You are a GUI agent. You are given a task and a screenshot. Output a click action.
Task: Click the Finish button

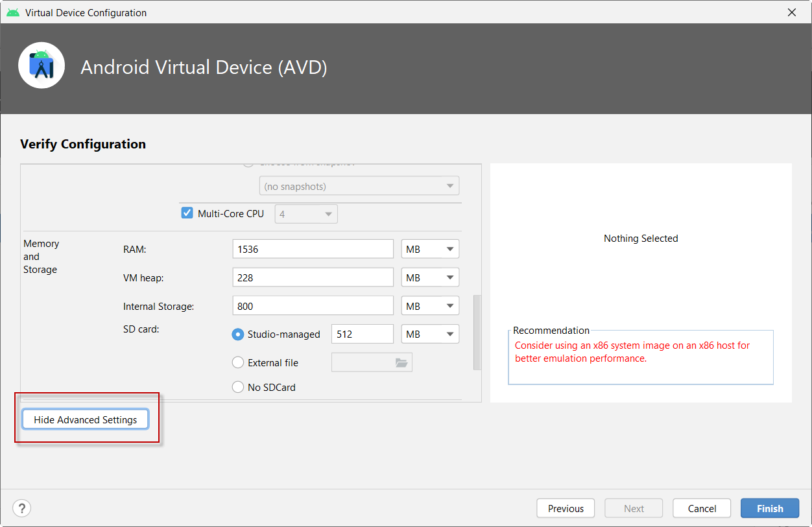[x=770, y=508]
